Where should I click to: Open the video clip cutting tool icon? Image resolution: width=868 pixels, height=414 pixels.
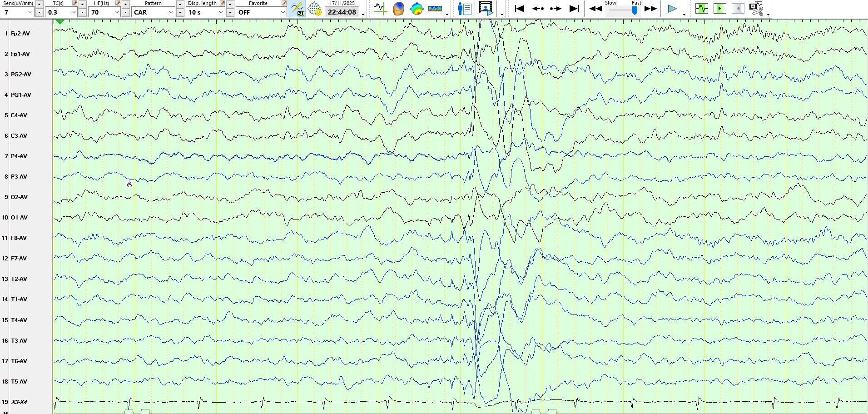756,9
